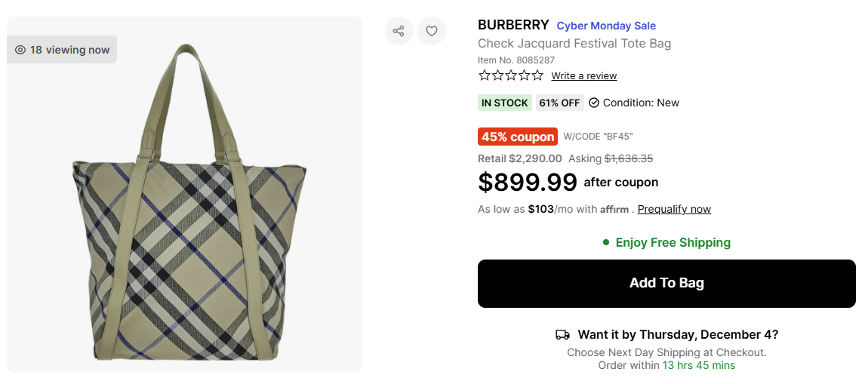Viewport: 868px width, 384px height.
Task: Click the delivery truck icon
Action: pos(562,335)
